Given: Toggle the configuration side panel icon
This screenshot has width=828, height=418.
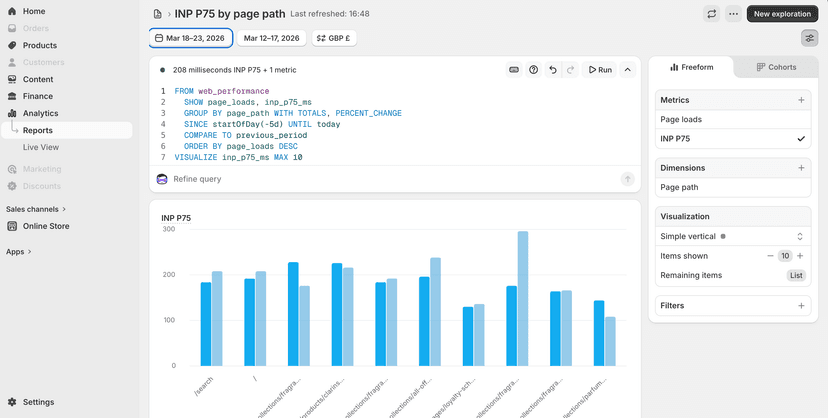Looking at the screenshot, I should (x=809, y=38).
